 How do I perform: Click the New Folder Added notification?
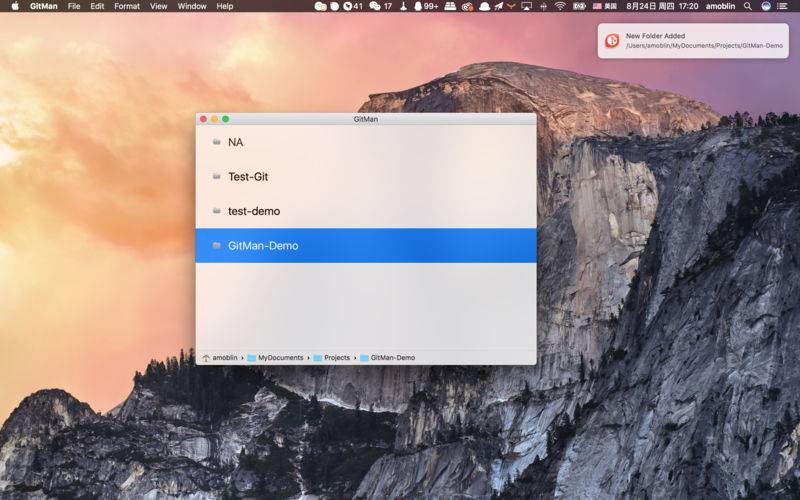(x=693, y=41)
